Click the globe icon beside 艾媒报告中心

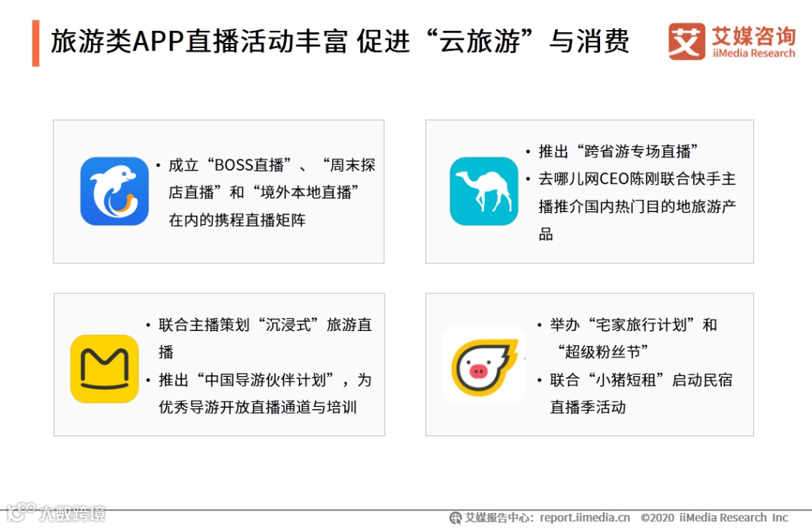pos(455,517)
